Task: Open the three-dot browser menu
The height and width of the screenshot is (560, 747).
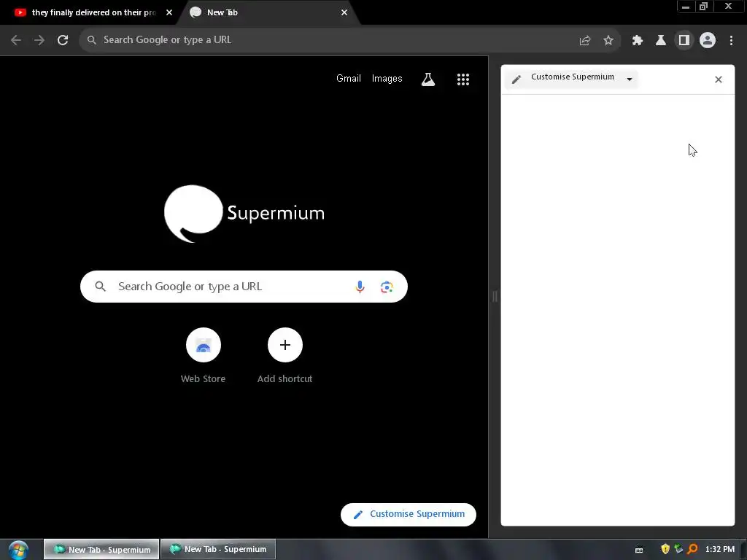Action: [731, 41]
